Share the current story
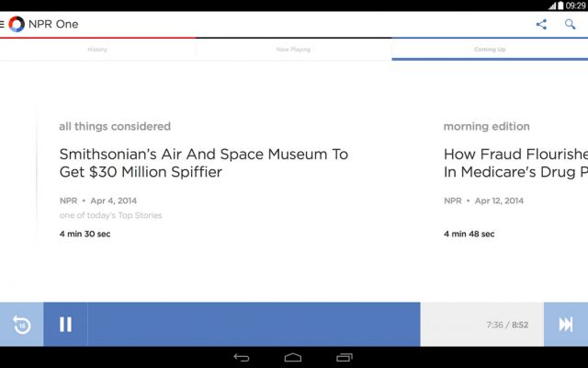Image resolution: width=588 pixels, height=368 pixels. tap(541, 25)
